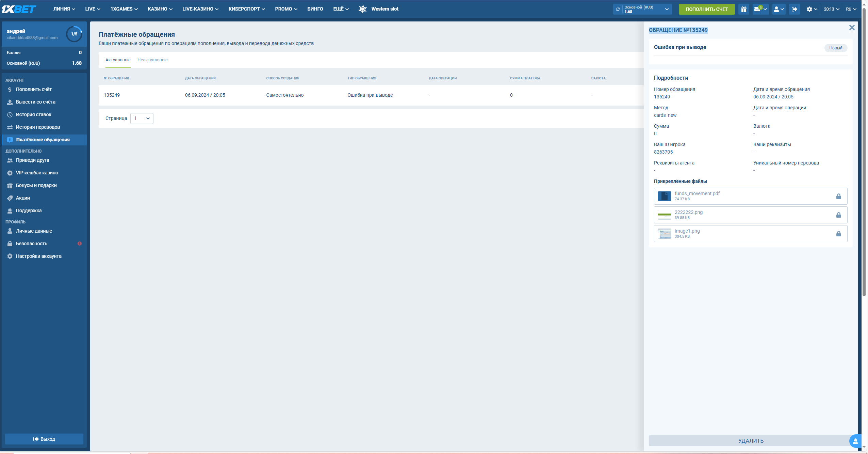Click the Баллы row in sidebar
Image resolution: width=868 pixels, height=454 pixels.
pos(44,52)
